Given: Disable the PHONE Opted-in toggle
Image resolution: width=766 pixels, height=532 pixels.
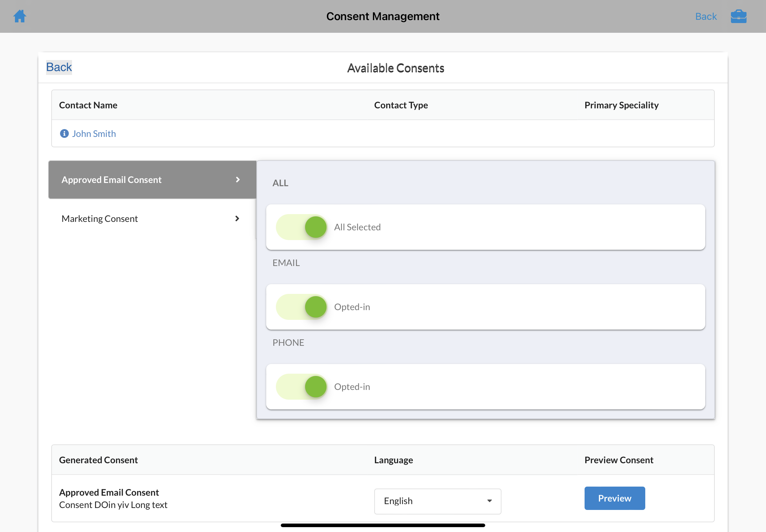Looking at the screenshot, I should [x=302, y=387].
